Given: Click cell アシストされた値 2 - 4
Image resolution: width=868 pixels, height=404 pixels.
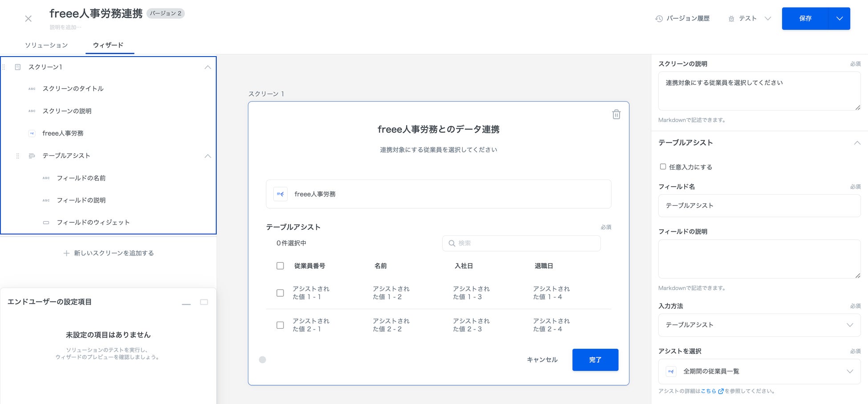Looking at the screenshot, I should pyautogui.click(x=552, y=325).
